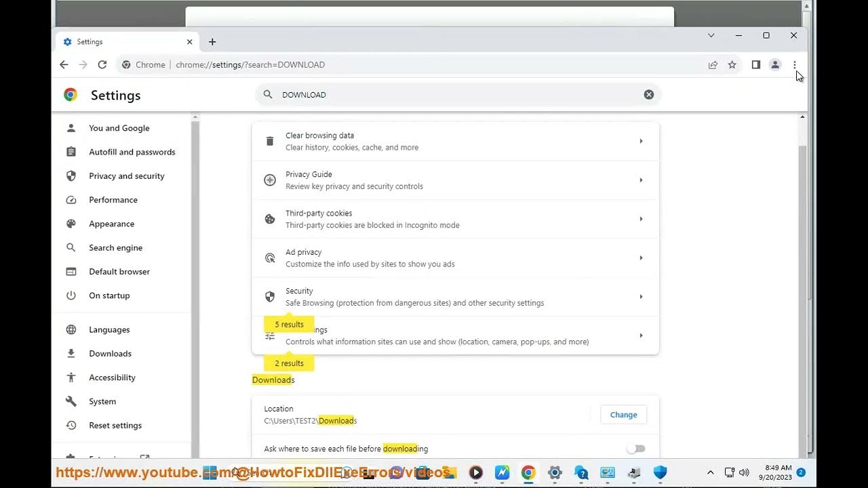Click the Settings search field

tap(458, 94)
